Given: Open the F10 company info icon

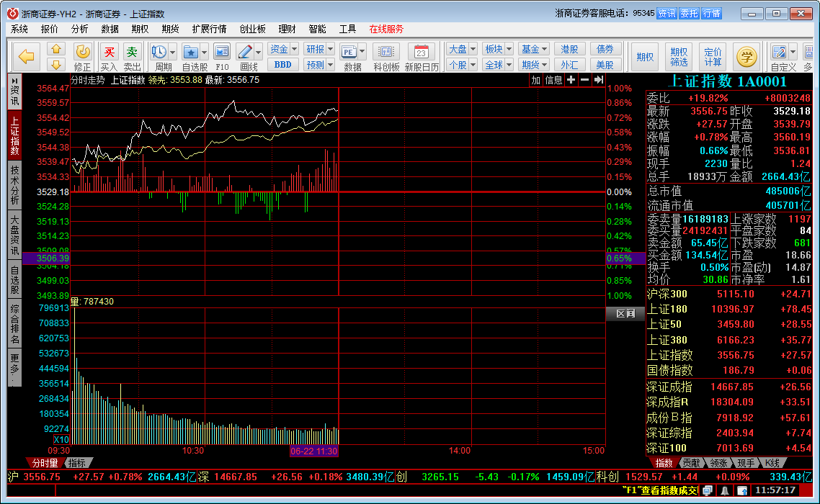Looking at the screenshot, I should click(222, 53).
